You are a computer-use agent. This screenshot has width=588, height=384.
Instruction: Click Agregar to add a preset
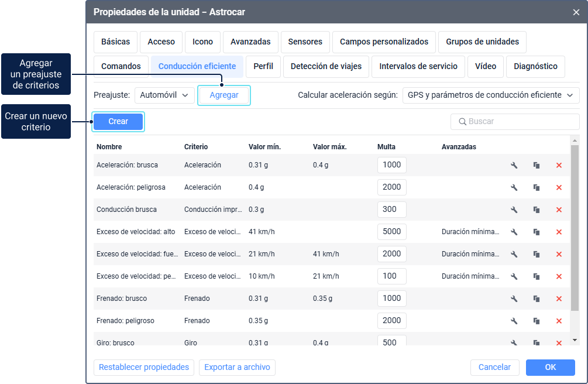[224, 95]
